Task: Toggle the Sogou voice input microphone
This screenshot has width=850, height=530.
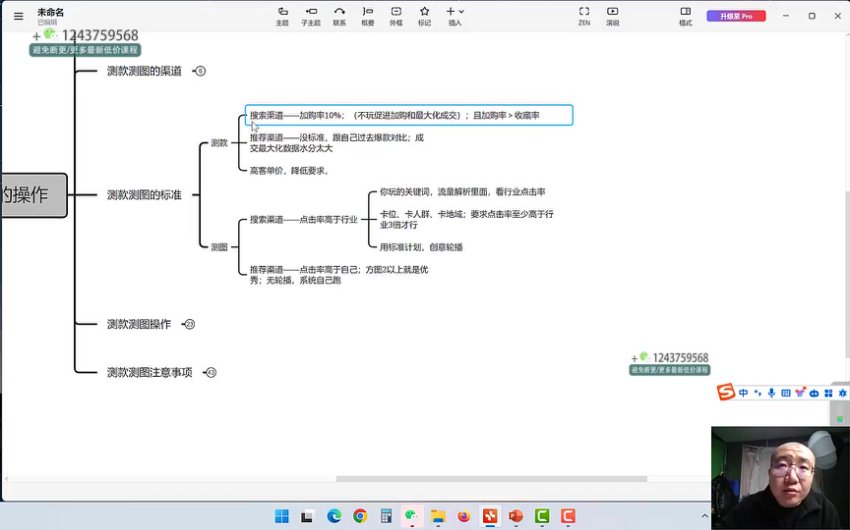Action: [x=772, y=393]
